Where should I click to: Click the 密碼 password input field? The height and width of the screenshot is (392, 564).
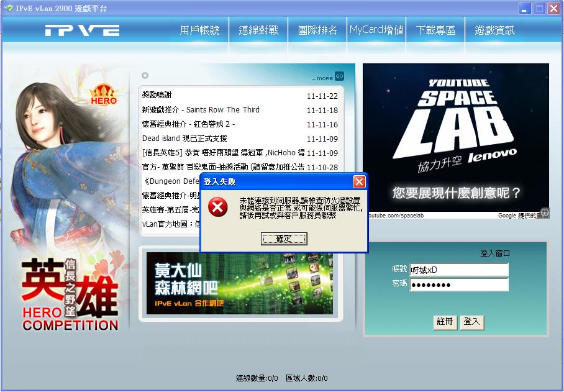(459, 285)
